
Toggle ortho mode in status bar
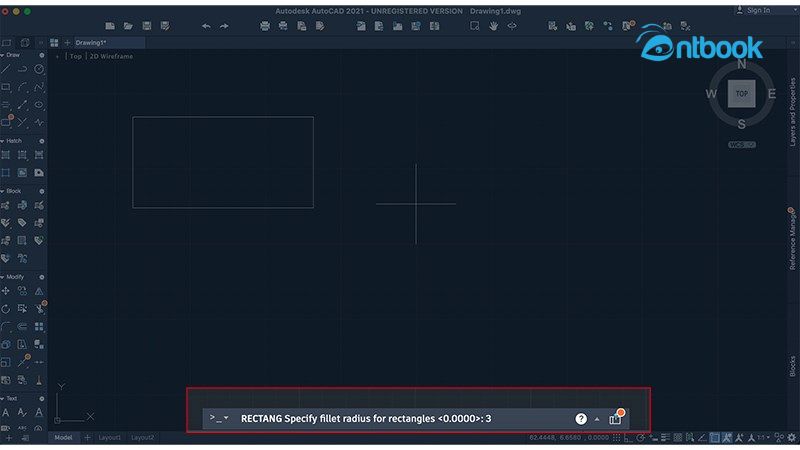(629, 437)
